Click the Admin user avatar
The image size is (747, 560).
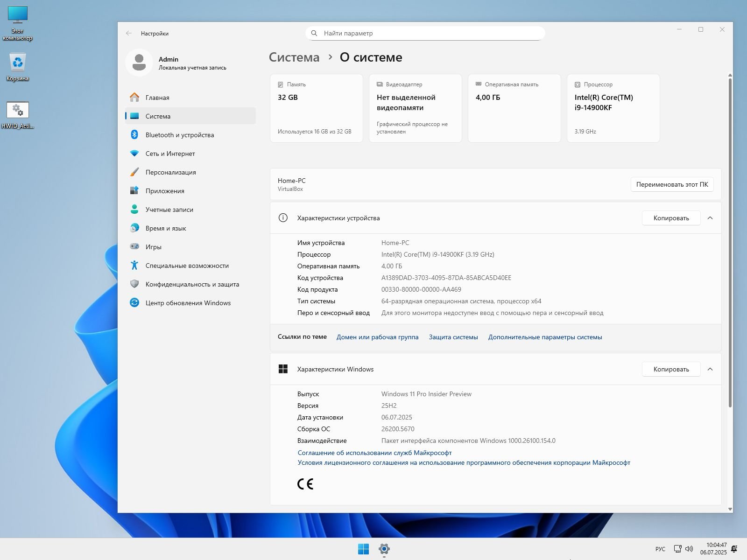139,63
